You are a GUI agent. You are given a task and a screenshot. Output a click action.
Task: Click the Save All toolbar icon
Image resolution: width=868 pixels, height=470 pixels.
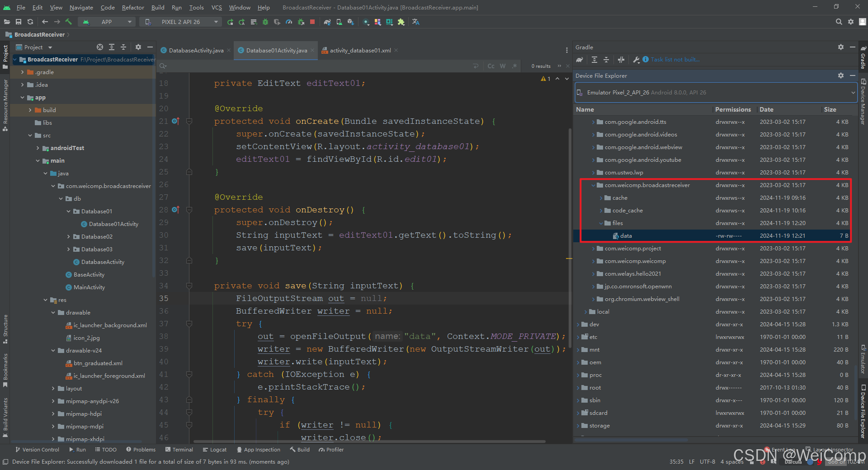pos(19,22)
